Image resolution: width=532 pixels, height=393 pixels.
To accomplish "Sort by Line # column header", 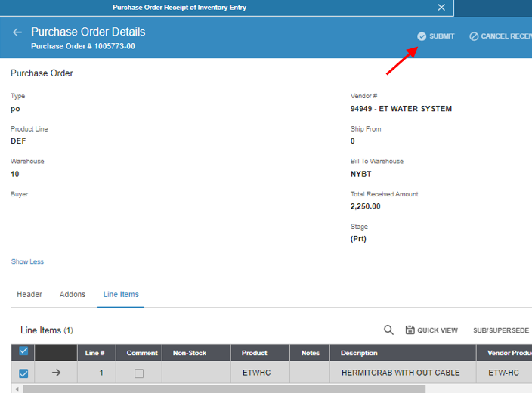I will [97, 353].
